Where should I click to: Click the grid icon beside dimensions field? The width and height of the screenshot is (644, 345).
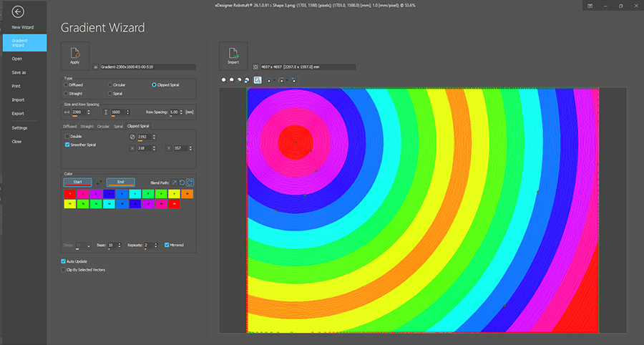(x=255, y=67)
